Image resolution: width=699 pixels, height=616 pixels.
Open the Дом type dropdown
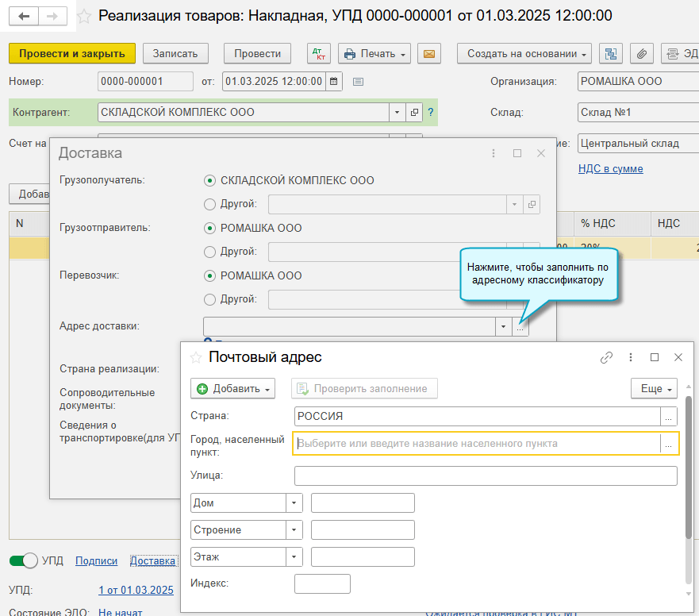click(x=294, y=503)
